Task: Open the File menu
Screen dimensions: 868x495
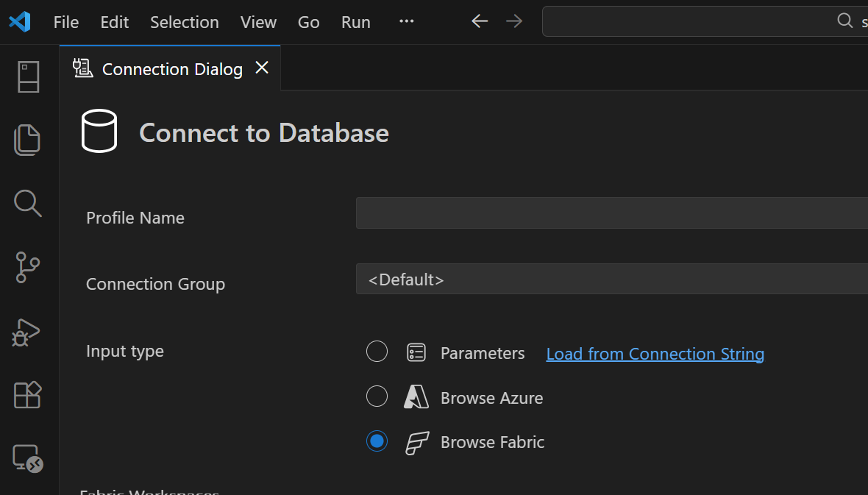Action: pyautogui.click(x=65, y=21)
